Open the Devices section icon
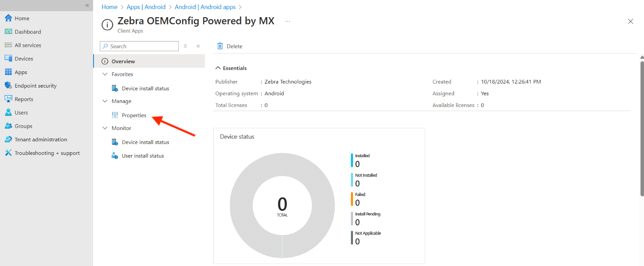The width and height of the screenshot is (644, 266). [x=8, y=59]
